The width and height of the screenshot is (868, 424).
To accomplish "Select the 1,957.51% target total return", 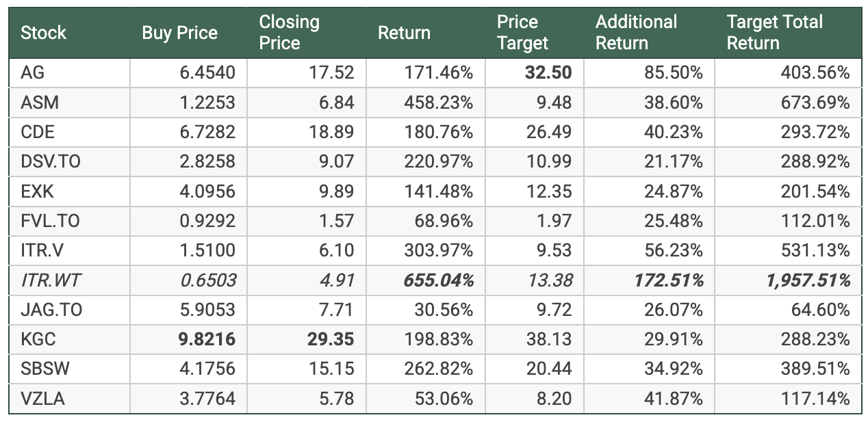I will (x=802, y=280).
